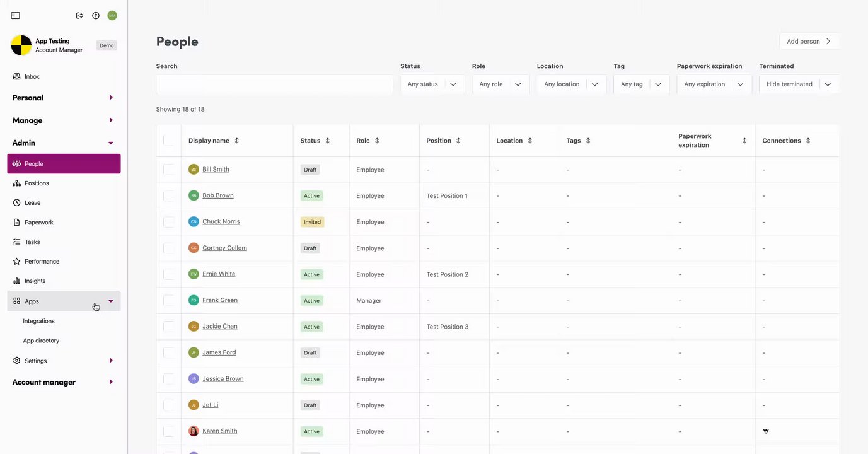Open the help question mark icon
Image resolution: width=868 pixels, height=454 pixels.
96,15
